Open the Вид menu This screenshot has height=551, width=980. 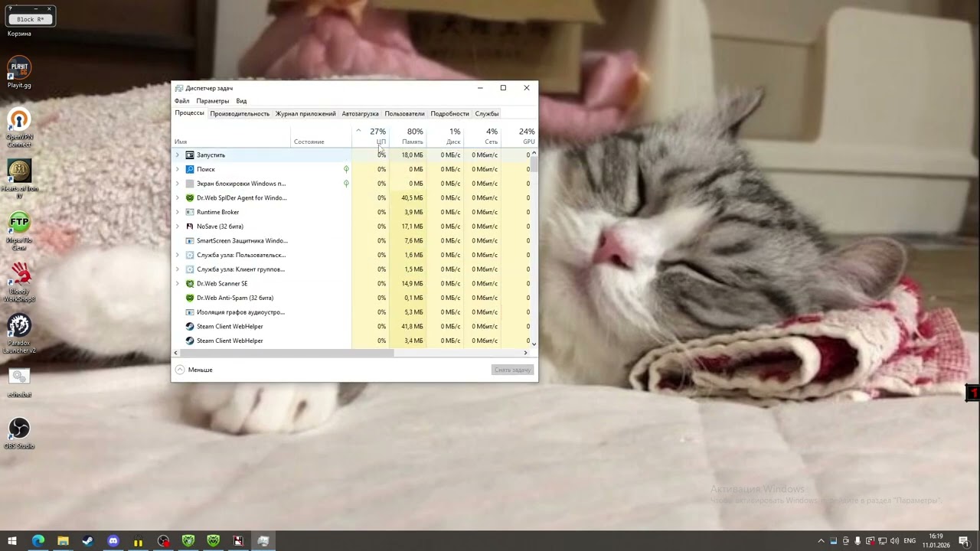[x=241, y=101]
